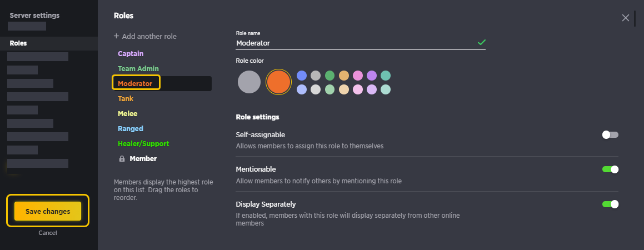This screenshot has height=250, width=644.
Task: Click the plus icon beside Add another role
Action: pos(116,36)
